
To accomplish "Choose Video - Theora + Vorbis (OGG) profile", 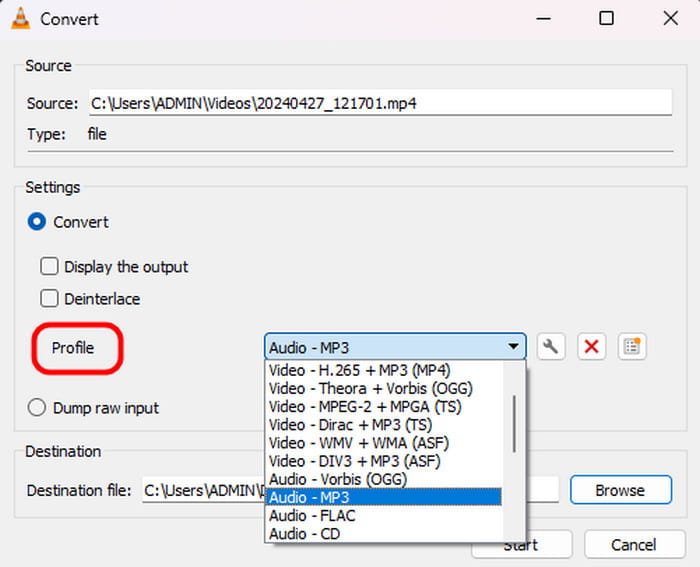I will [384, 388].
